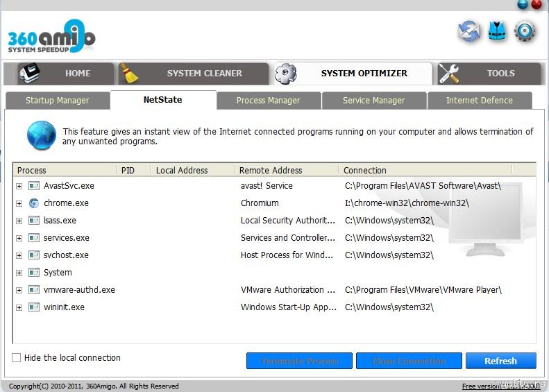Expand the vmware-authd.exe tree node
Image resolution: width=549 pixels, height=392 pixels.
[x=19, y=290]
